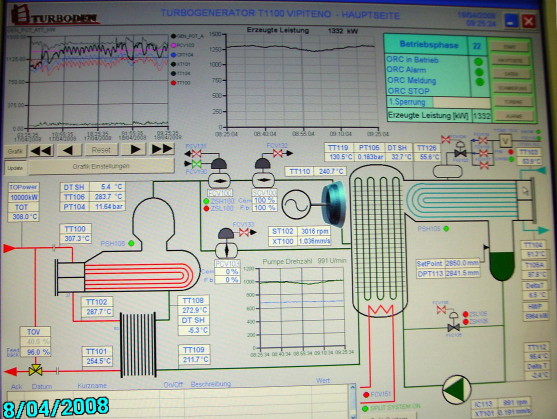Click the FCV133 red valve icon
Viewport: 557px width, 419px height.
coord(244,233)
